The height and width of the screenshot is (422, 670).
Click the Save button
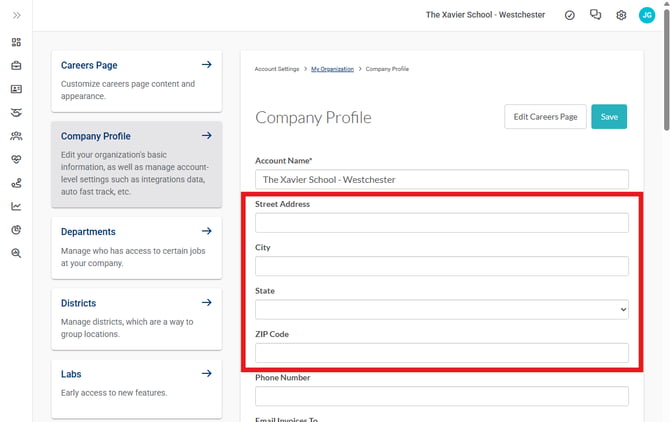609,117
